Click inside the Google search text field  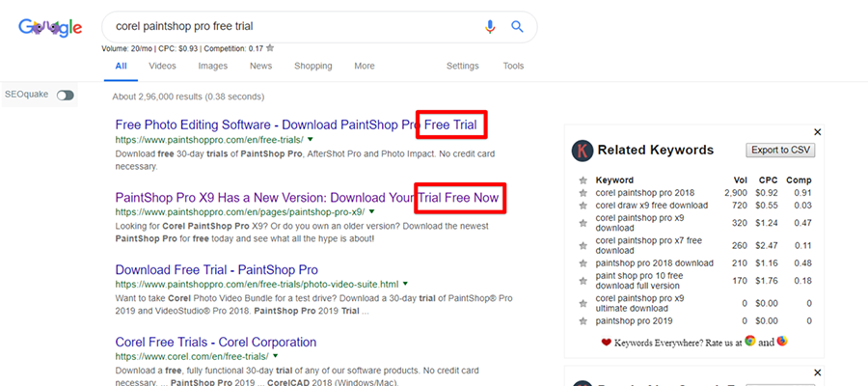tap(289, 26)
